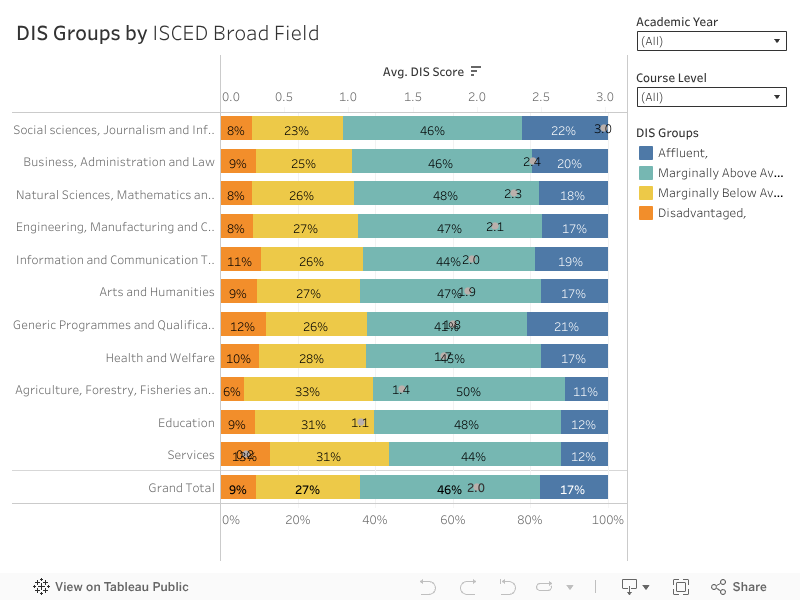Click Services 44% teal bar segment
The height and width of the screenshot is (600, 800).
474,455
